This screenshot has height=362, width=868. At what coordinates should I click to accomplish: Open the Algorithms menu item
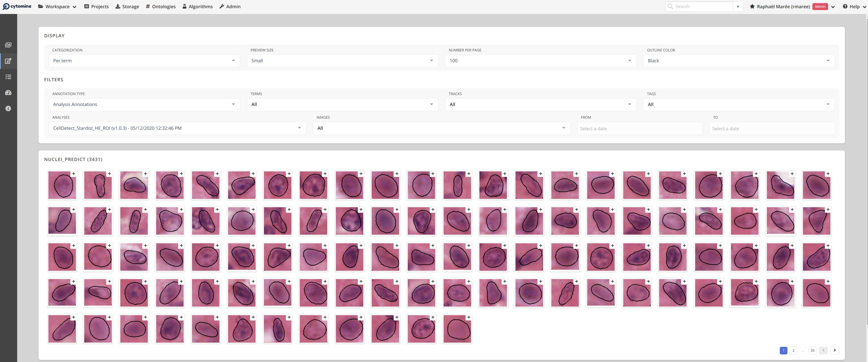[197, 6]
